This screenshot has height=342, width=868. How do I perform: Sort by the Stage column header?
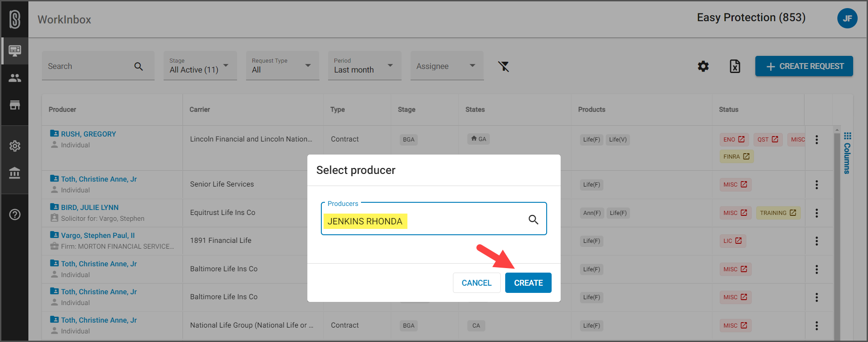[x=407, y=109]
